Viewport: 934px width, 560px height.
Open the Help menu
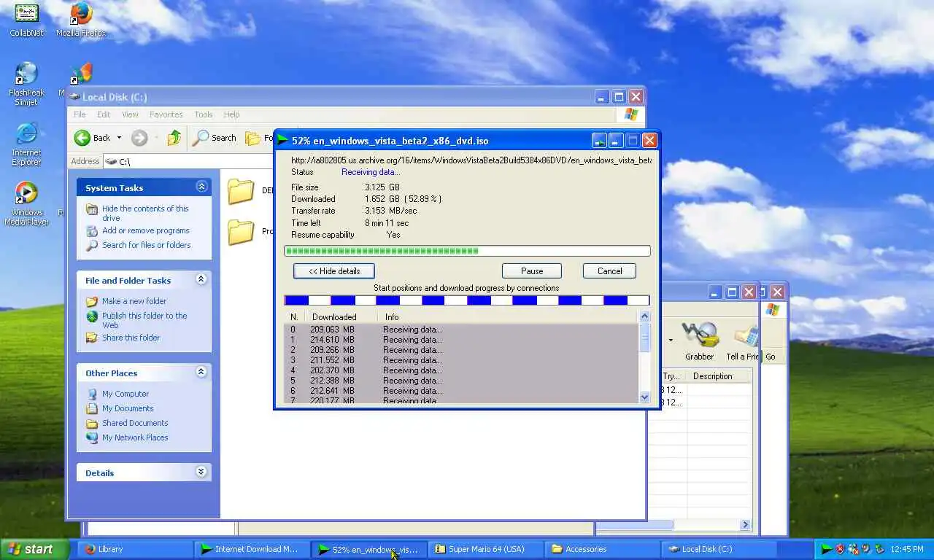231,114
